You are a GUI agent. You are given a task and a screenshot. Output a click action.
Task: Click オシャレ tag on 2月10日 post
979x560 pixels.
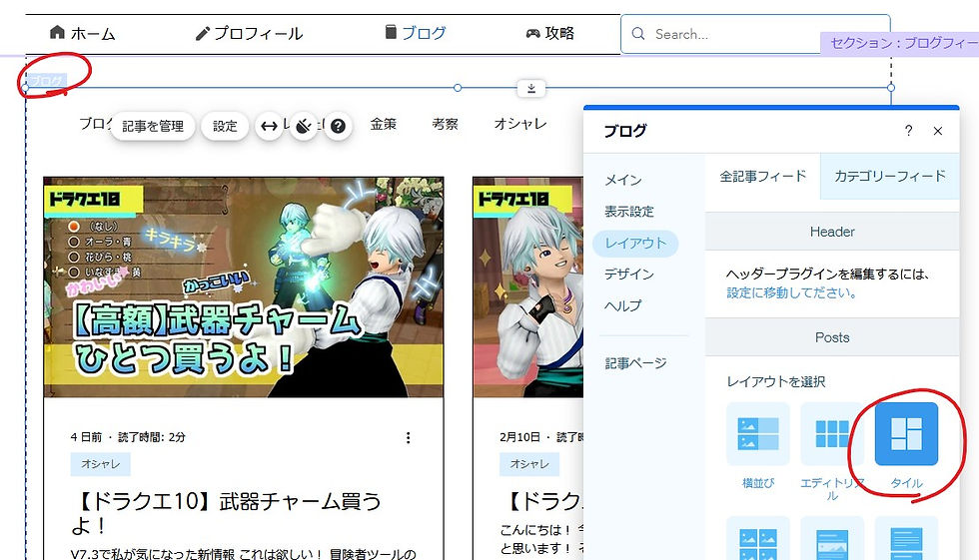coord(529,464)
